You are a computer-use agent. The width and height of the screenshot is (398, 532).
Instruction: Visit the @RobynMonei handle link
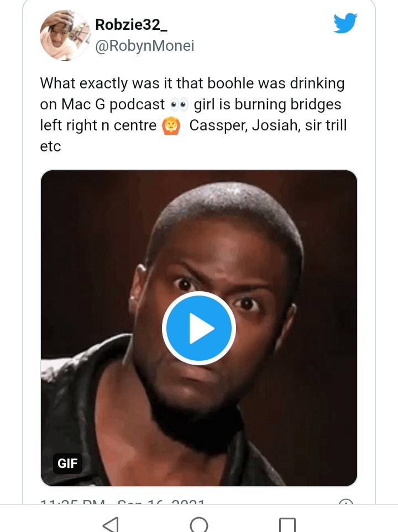tap(145, 46)
